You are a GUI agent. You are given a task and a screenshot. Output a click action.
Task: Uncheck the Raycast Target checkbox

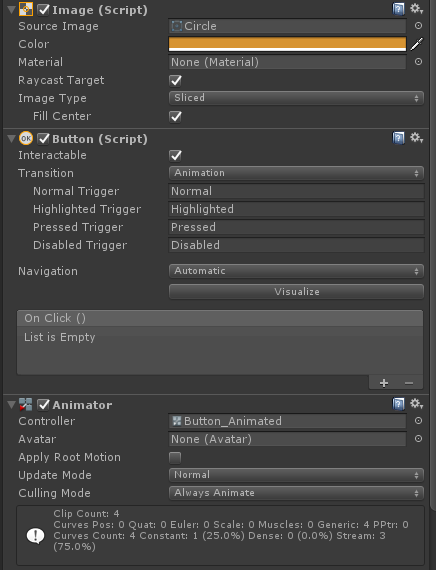(175, 80)
